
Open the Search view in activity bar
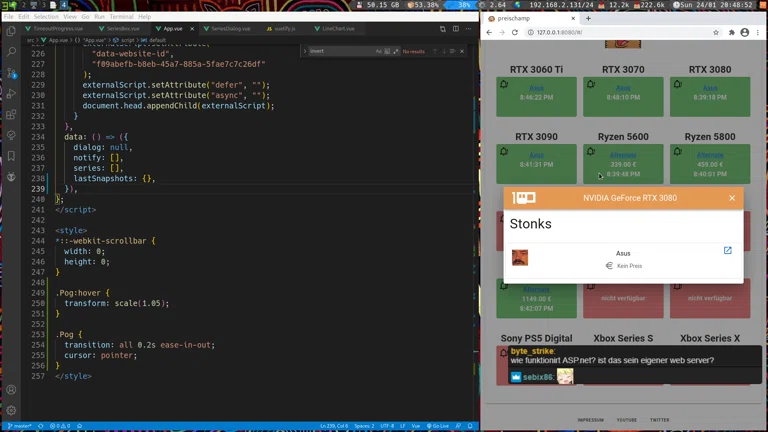pos(11,52)
